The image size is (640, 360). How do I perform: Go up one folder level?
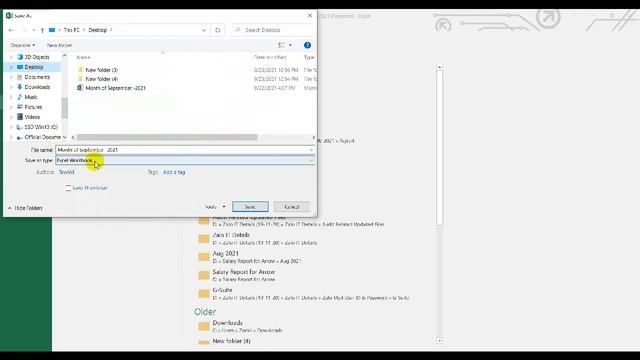(42, 30)
